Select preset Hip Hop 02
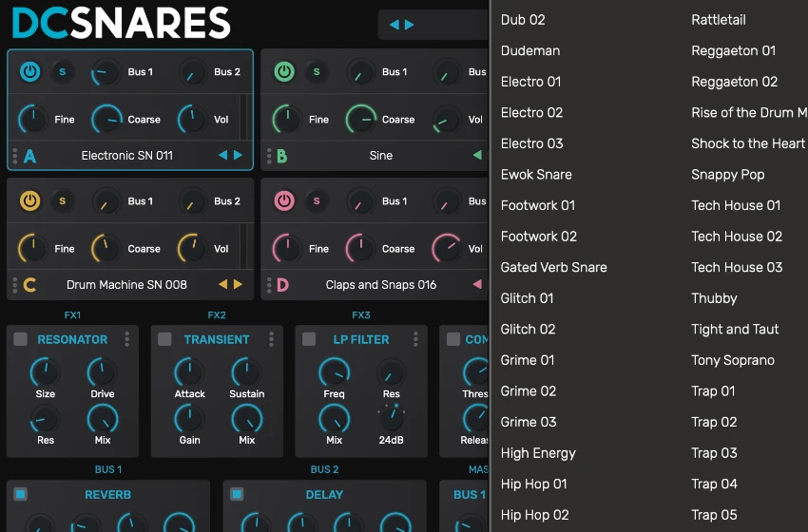This screenshot has width=808, height=532. [535, 515]
